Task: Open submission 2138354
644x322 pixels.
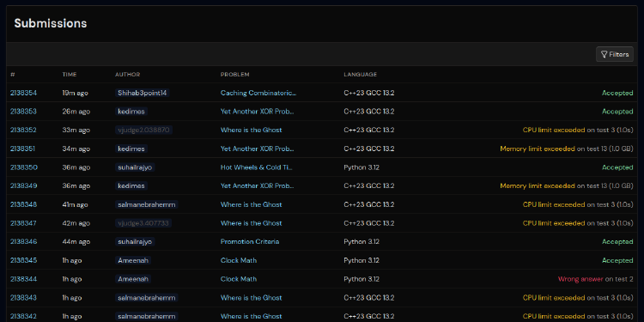Action: coord(23,93)
